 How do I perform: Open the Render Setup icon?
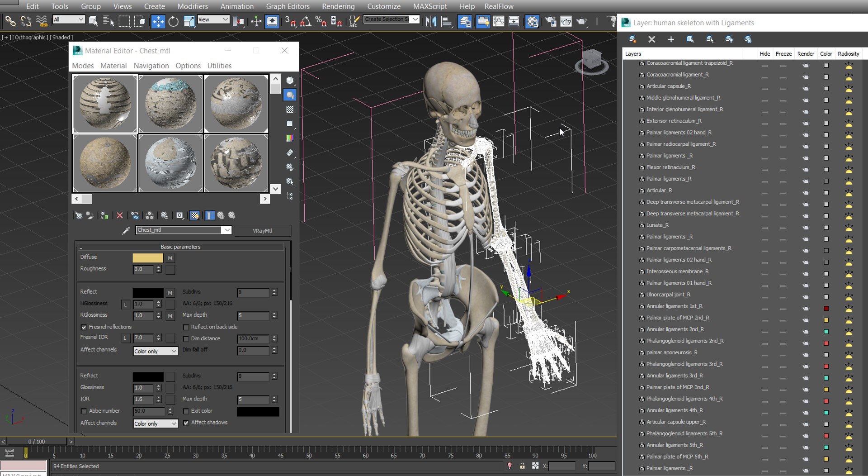(x=551, y=21)
